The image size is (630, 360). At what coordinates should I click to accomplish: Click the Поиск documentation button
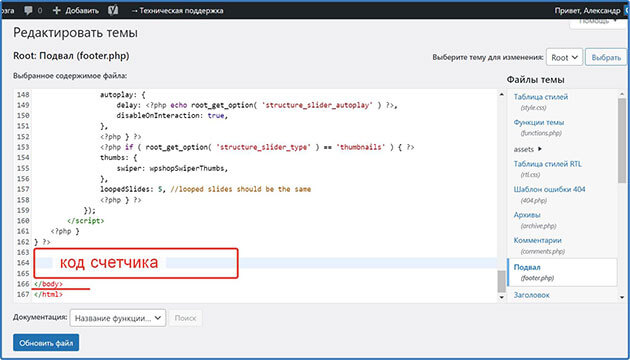186,318
